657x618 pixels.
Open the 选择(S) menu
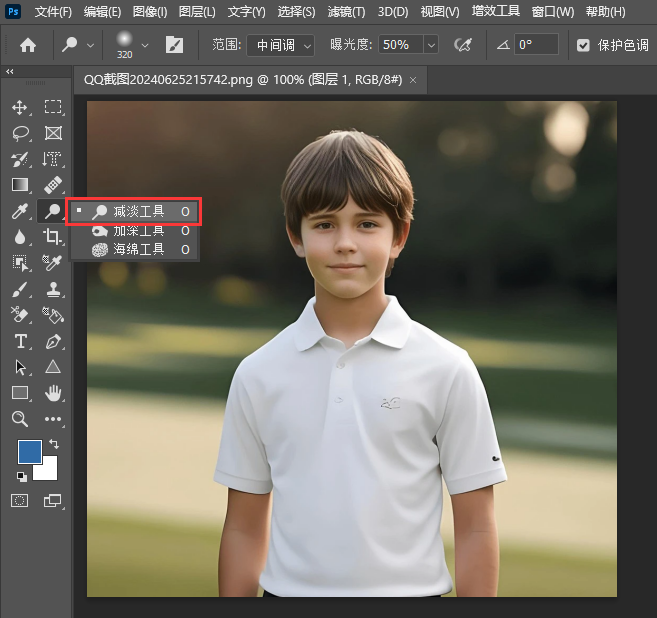click(x=296, y=12)
